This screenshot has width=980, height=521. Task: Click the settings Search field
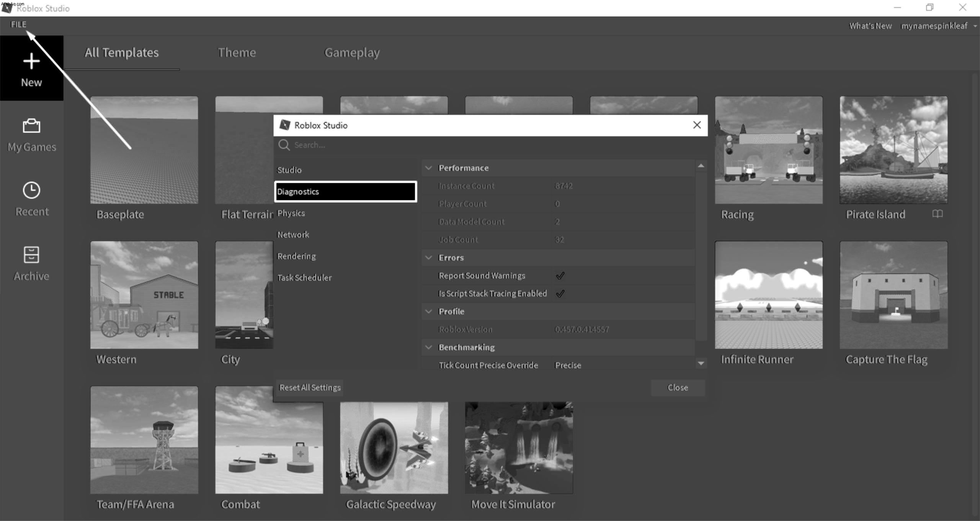tap(490, 145)
